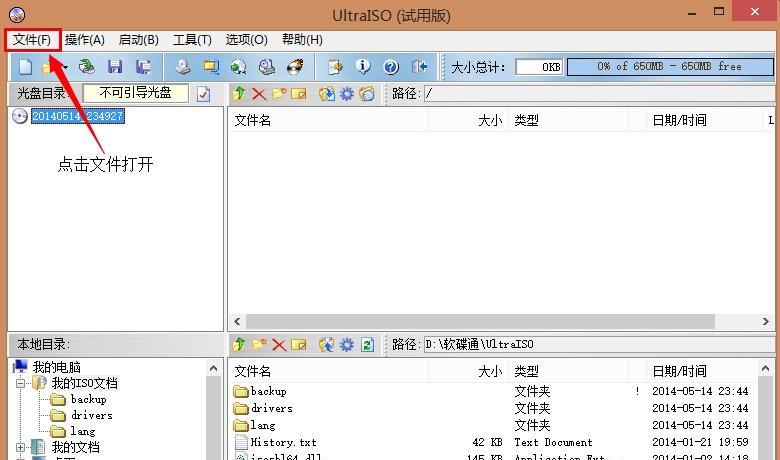Viewport: 780px width, 460px height.
Task: Go up a level in local directory toolbar
Action: tap(239, 344)
